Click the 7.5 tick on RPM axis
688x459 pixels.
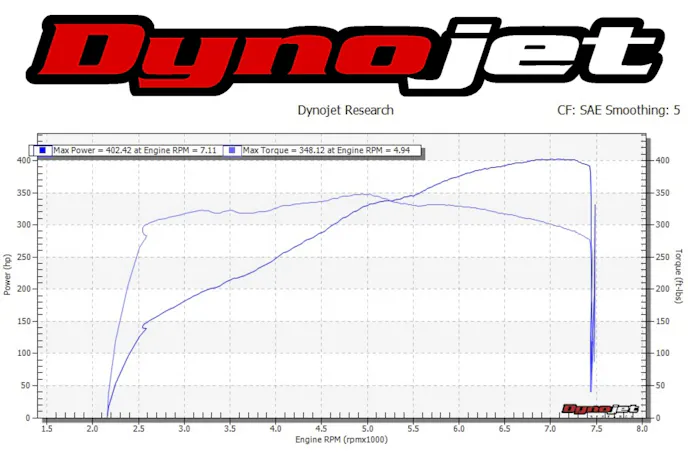click(x=596, y=428)
